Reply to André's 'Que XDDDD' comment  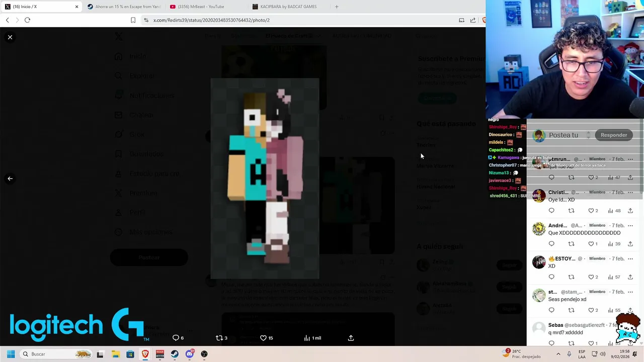[551, 244]
